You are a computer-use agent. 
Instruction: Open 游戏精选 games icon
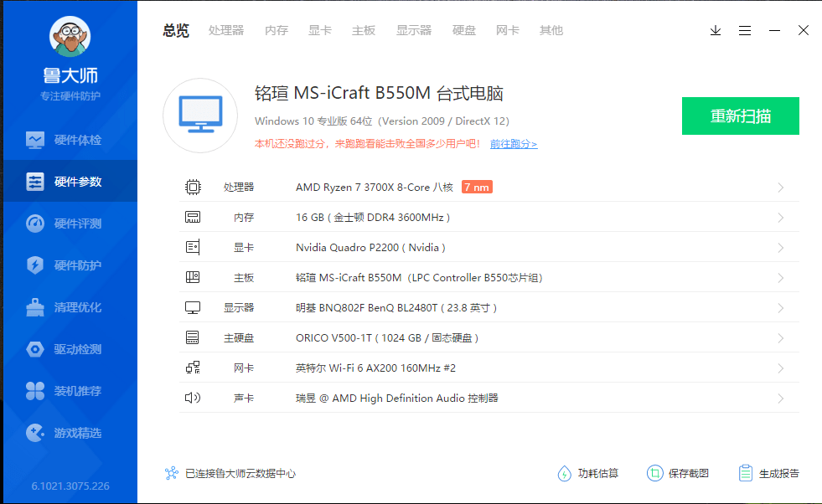click(x=35, y=433)
